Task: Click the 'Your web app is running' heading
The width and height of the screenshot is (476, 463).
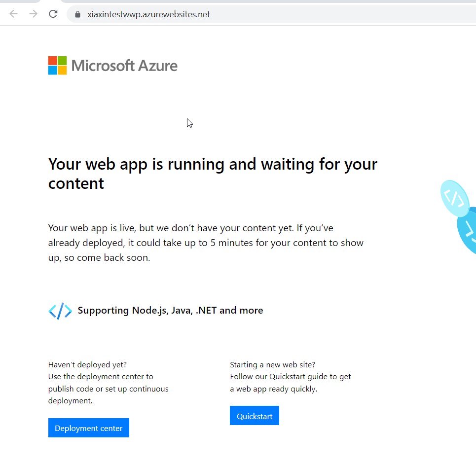Action: (x=213, y=174)
